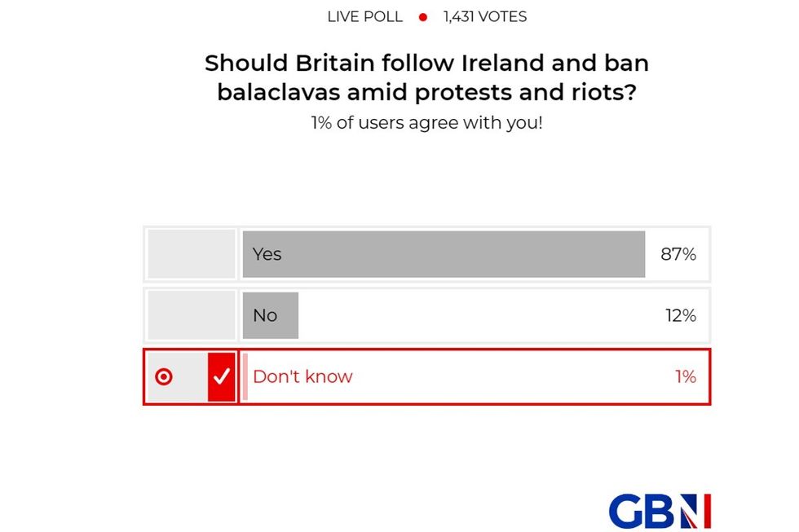Choose the "No" answer label
This screenshot has width=799, height=532.
[265, 315]
